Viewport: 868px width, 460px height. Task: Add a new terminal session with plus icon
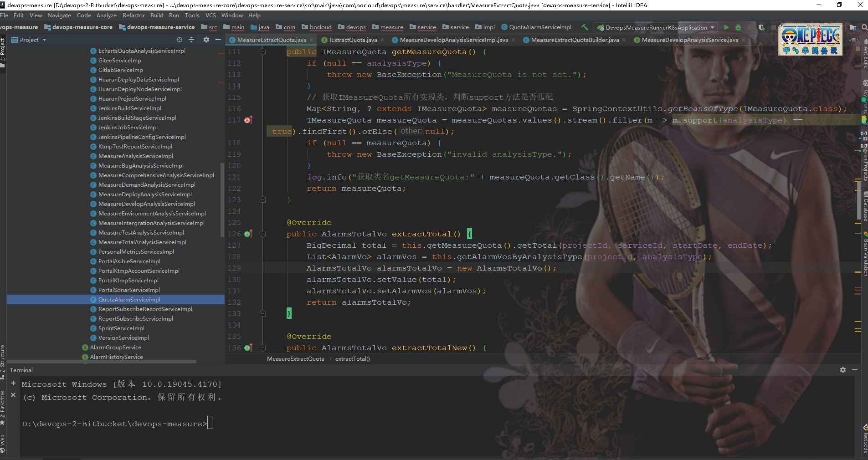13,383
